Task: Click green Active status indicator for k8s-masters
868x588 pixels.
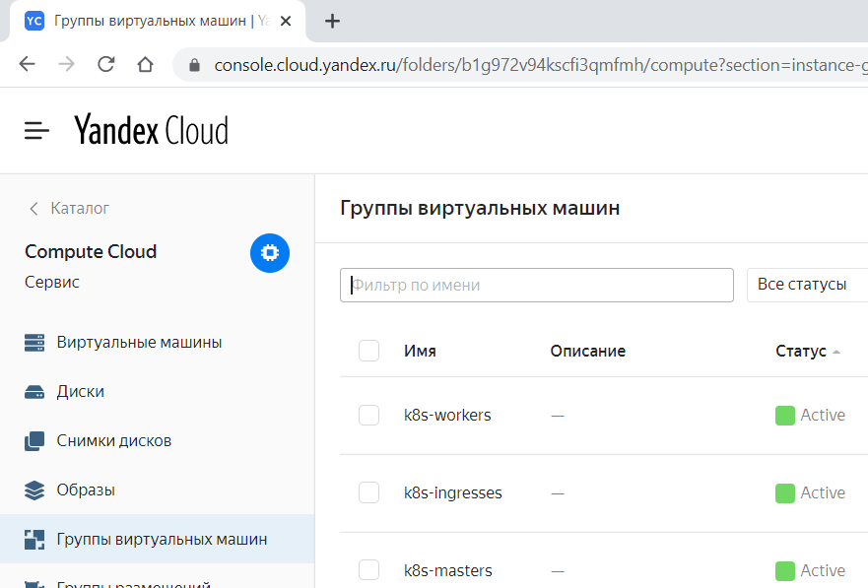Action: point(785,571)
